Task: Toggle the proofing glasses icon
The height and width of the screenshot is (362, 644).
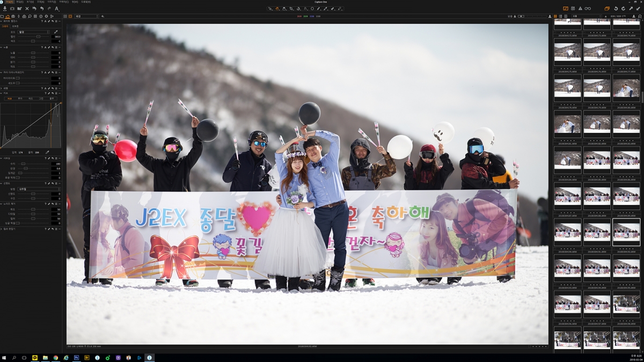Action: (x=588, y=9)
